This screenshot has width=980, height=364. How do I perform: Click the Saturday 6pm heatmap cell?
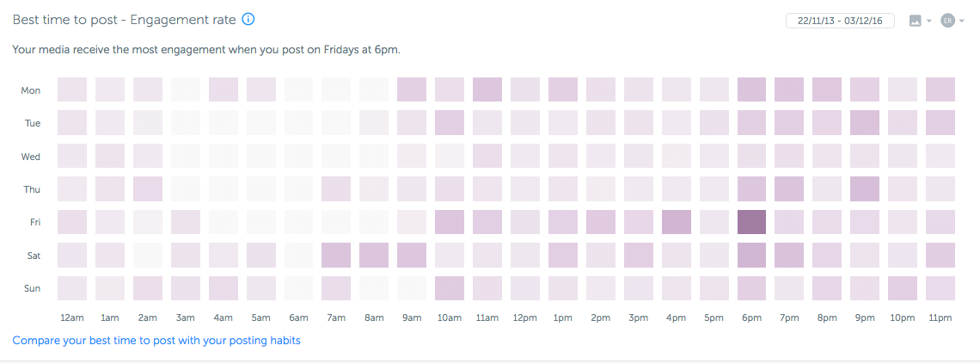(751, 255)
